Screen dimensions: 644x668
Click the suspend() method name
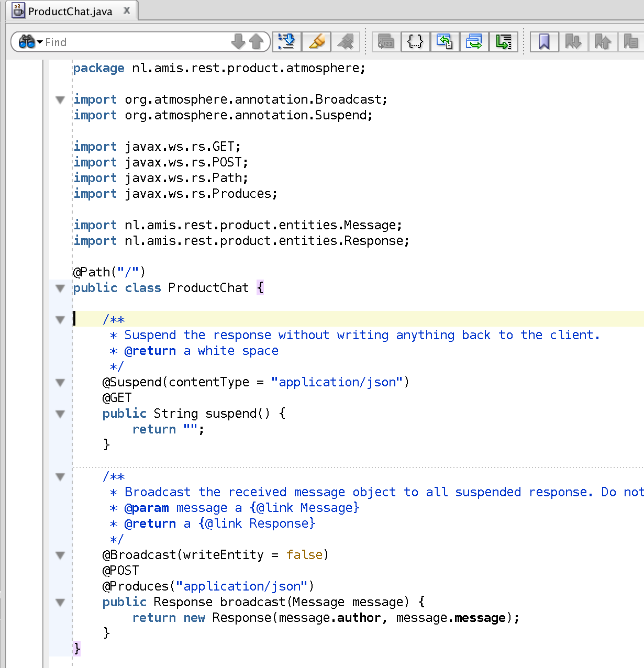pos(231,414)
